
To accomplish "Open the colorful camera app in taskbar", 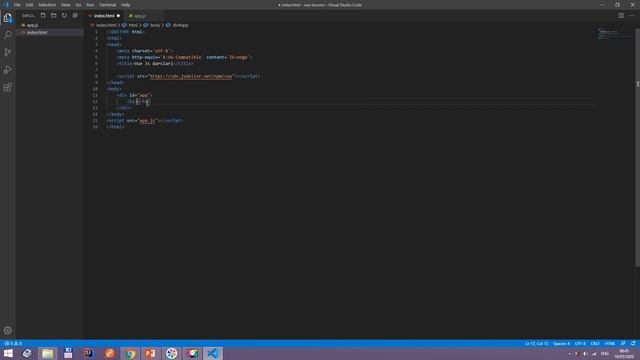I will click(x=192, y=353).
